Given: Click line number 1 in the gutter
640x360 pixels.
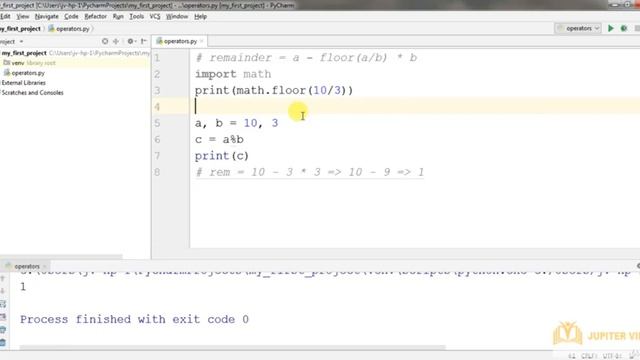Looking at the screenshot, I should 158,58.
